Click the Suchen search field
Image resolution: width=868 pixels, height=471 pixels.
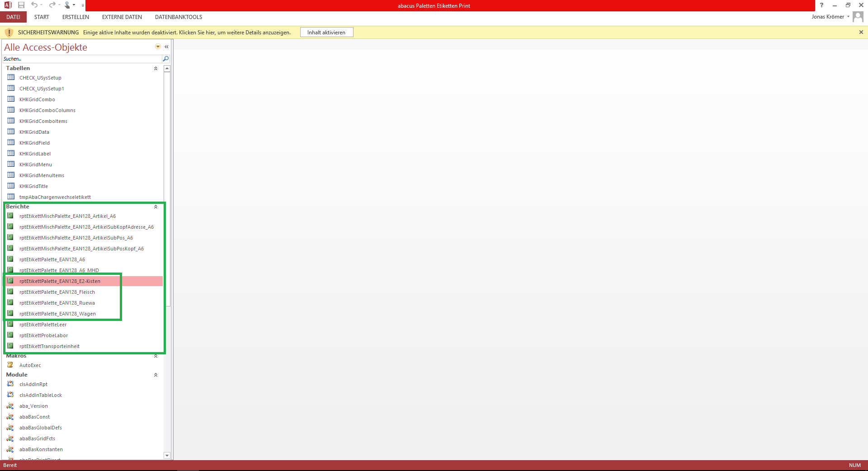[81, 59]
